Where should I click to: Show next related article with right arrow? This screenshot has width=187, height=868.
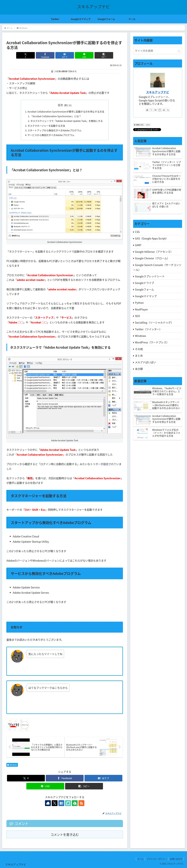pyautogui.click(x=120, y=747)
